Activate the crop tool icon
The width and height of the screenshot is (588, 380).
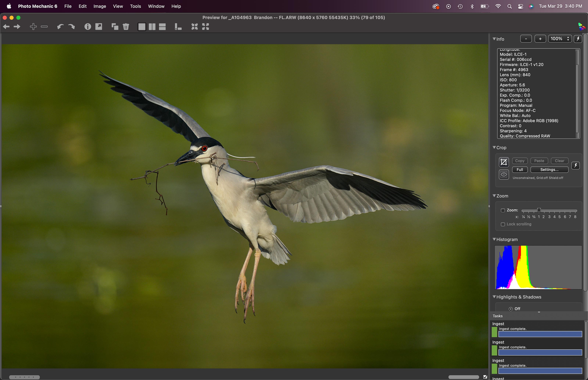(x=504, y=162)
